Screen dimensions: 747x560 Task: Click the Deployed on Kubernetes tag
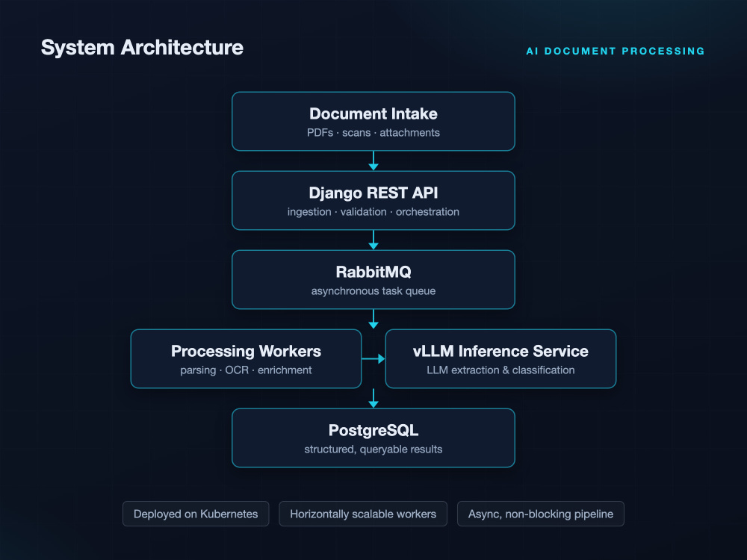[196, 514]
